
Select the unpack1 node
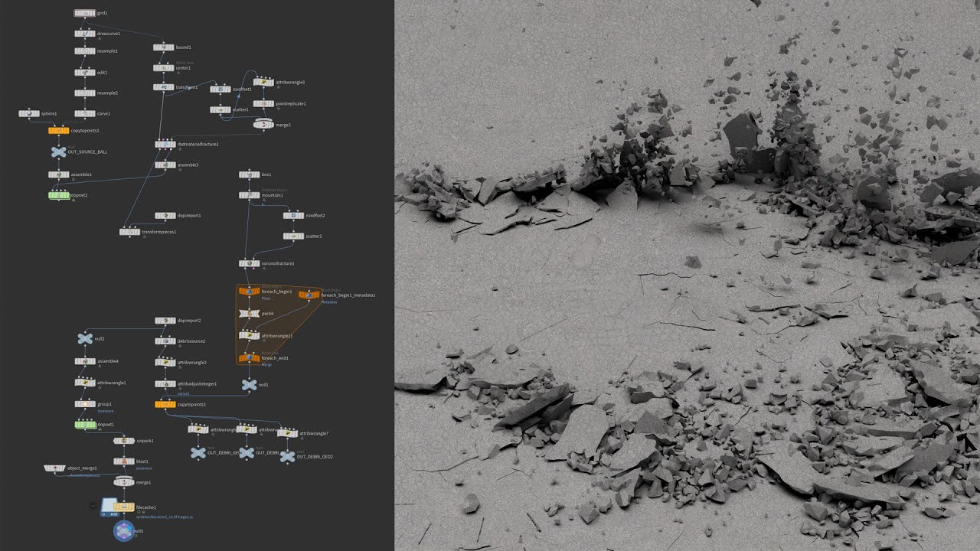[x=124, y=441]
